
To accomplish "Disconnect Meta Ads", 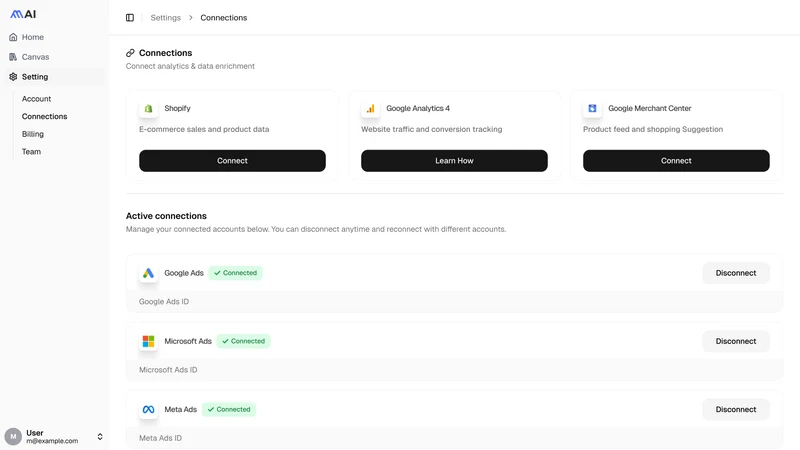I will pyautogui.click(x=736, y=410).
